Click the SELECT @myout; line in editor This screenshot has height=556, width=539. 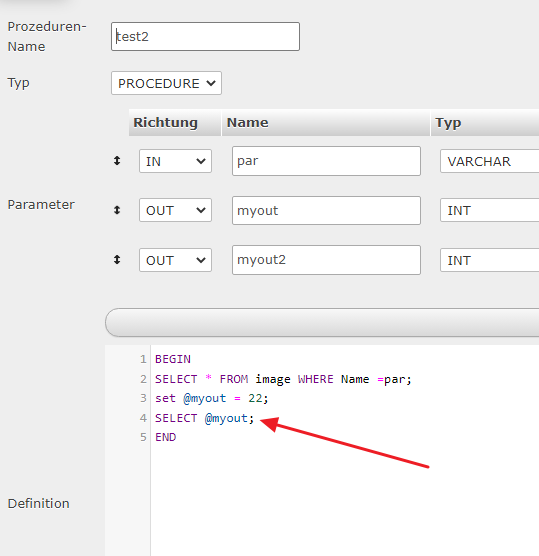tap(205, 418)
